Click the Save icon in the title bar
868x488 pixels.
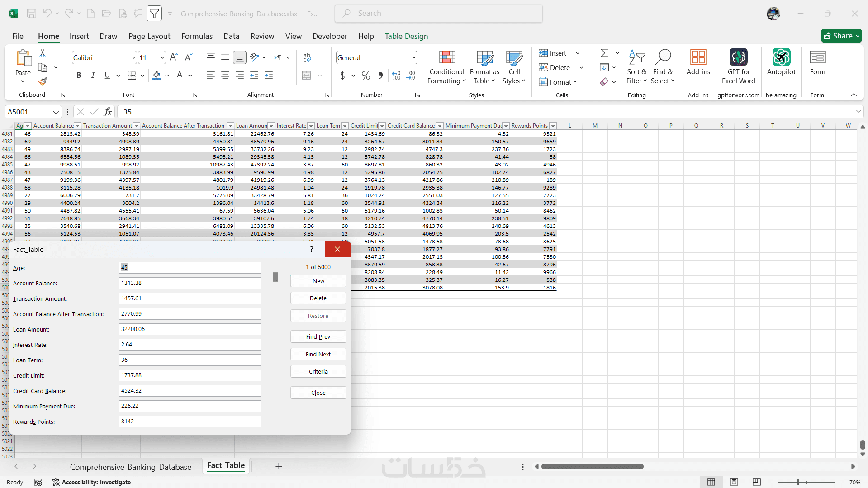coord(32,14)
